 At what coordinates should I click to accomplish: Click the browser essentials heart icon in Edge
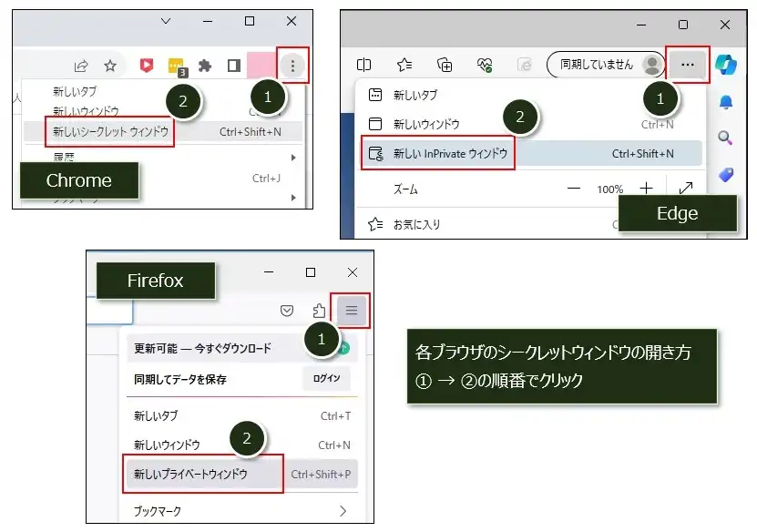pos(485,65)
